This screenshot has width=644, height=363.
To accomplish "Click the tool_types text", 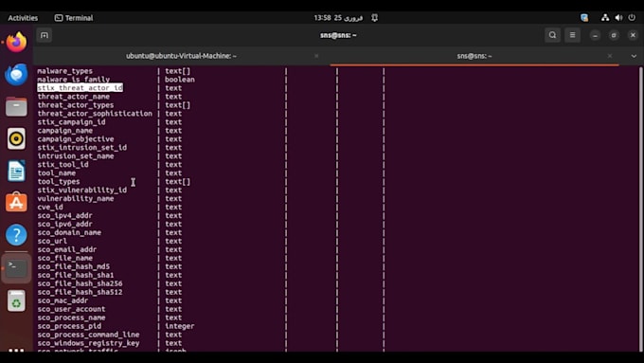I will coord(59,181).
